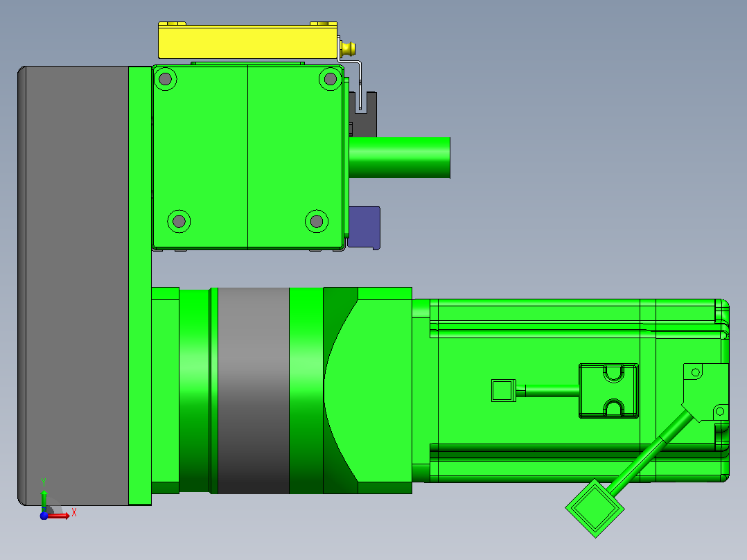Screen dimensions: 747x560
Task: Select the green cylindrical output shaft
Action: coord(399,158)
